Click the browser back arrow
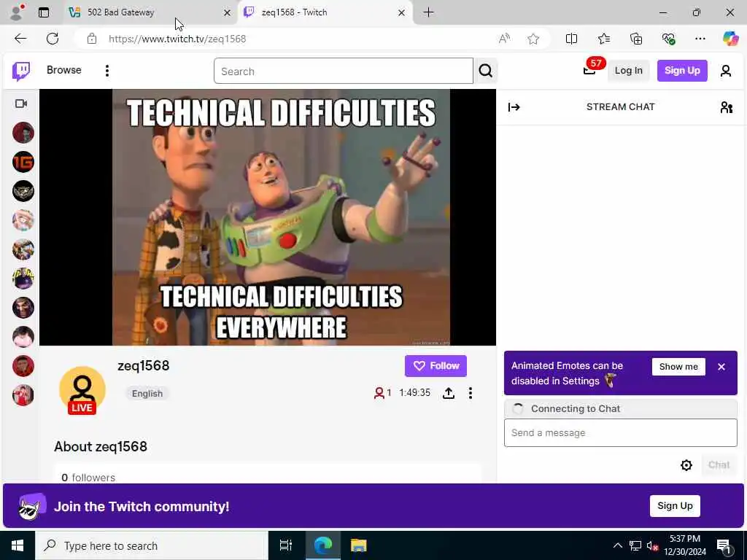This screenshot has width=747, height=560. 20,39
